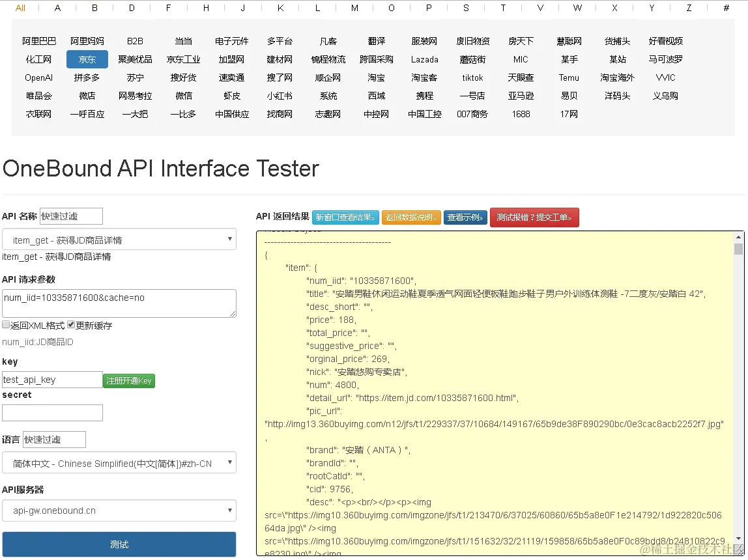The width and height of the screenshot is (748, 560).
Task: Select the 阿里巴巴 platform
Action: tap(39, 41)
